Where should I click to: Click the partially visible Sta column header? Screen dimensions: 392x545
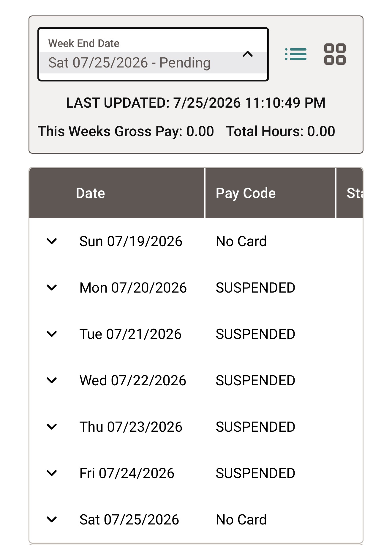pyautogui.click(x=350, y=193)
